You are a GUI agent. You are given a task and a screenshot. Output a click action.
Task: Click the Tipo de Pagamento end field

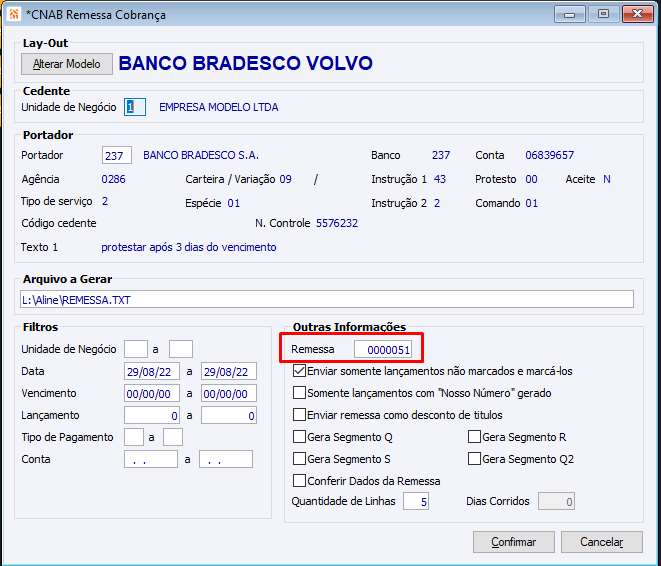point(173,437)
